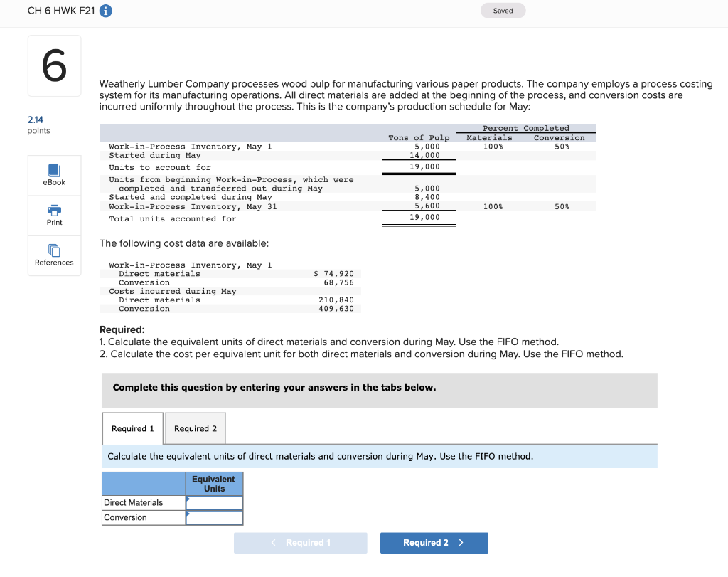Click the 210,840 direct materials cost
Image resolution: width=728 pixels, height=577 pixels.
coord(336,300)
